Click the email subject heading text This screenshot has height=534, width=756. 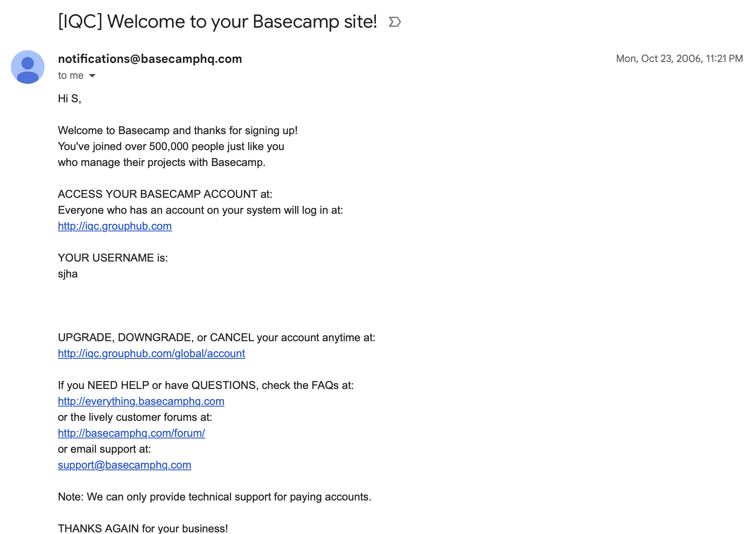pyautogui.click(x=217, y=22)
